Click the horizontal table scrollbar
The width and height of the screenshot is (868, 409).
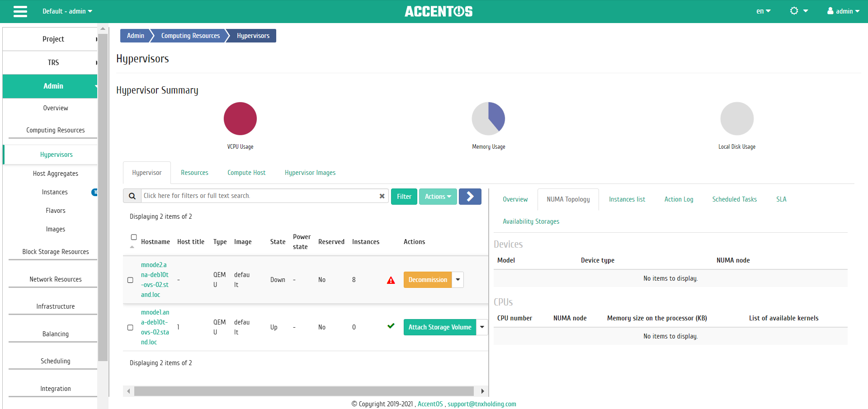(304, 391)
